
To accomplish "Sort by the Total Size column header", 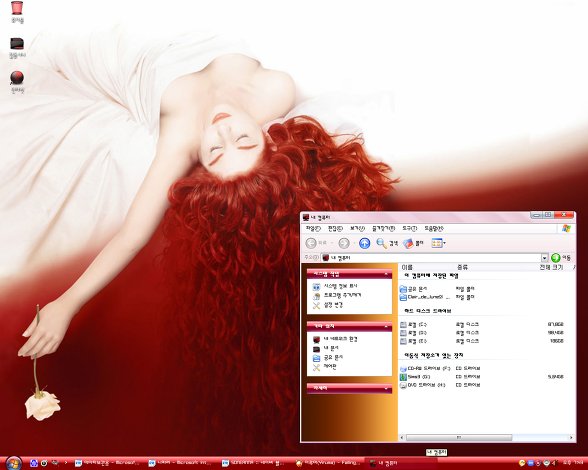I will [x=551, y=267].
